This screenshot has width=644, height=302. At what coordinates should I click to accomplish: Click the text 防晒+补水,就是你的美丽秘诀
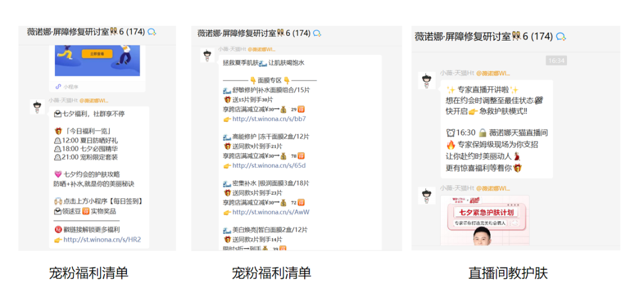94,183
